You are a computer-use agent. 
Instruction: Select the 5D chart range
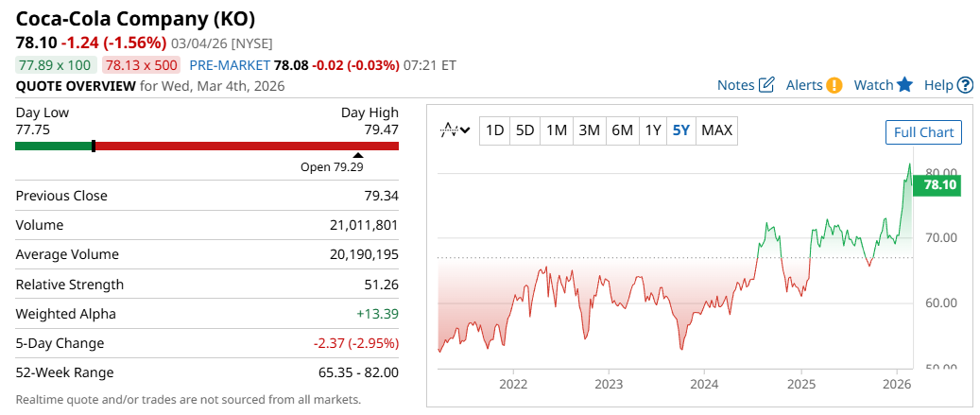click(x=525, y=130)
